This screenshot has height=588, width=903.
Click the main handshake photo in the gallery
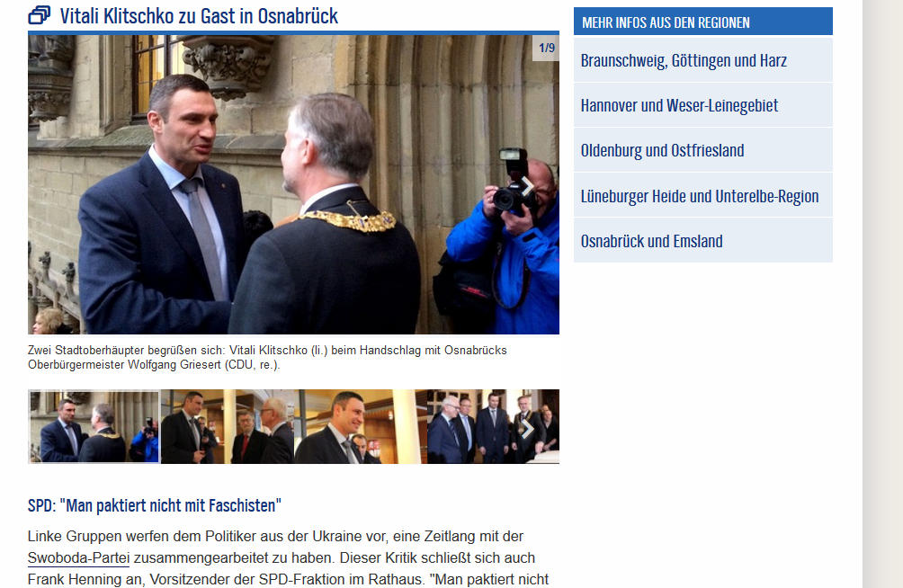click(x=294, y=184)
